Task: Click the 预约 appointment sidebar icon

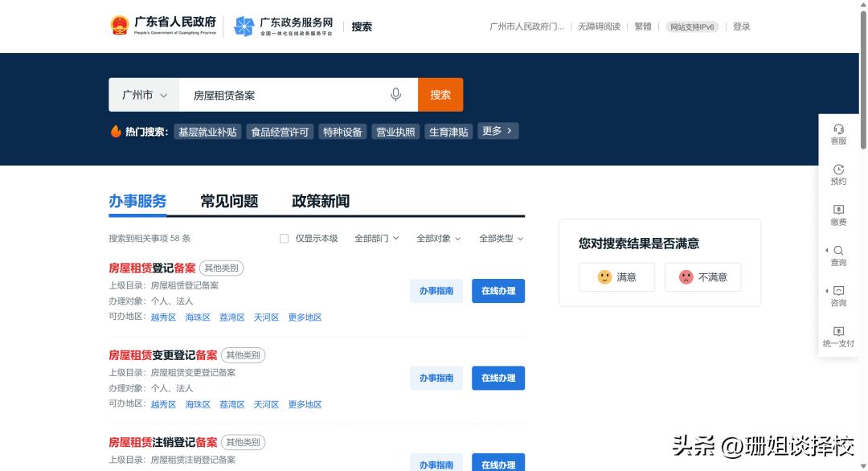Action: coord(838,175)
